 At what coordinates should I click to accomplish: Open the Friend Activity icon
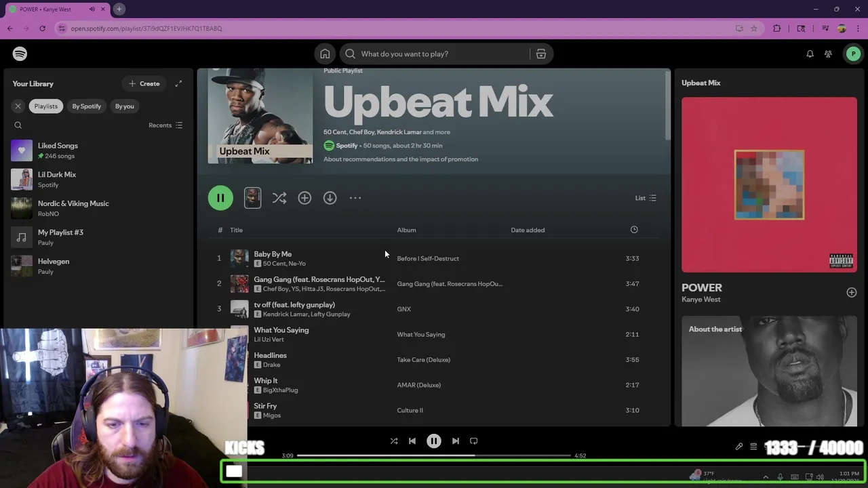(828, 54)
